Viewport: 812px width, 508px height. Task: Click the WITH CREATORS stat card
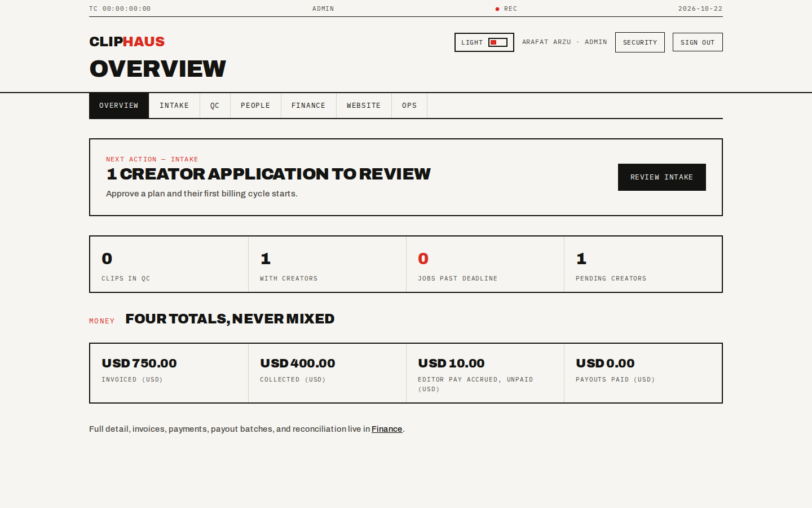pos(327,264)
